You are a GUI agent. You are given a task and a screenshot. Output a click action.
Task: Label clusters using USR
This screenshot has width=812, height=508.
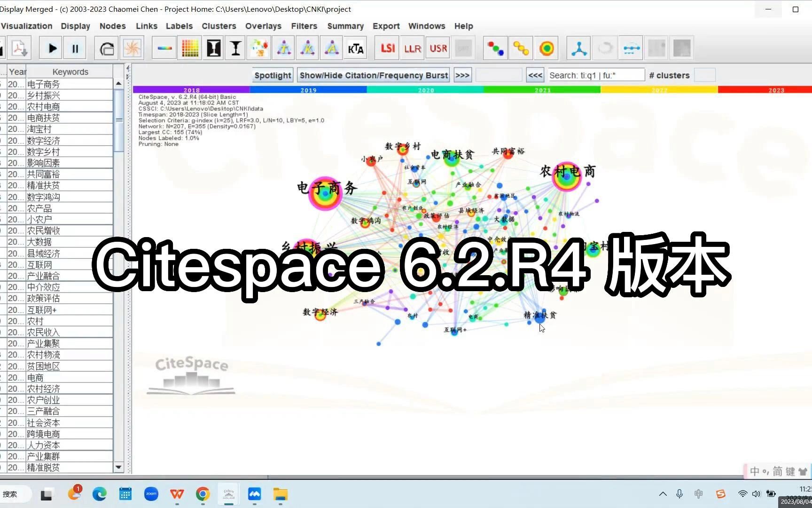(438, 48)
